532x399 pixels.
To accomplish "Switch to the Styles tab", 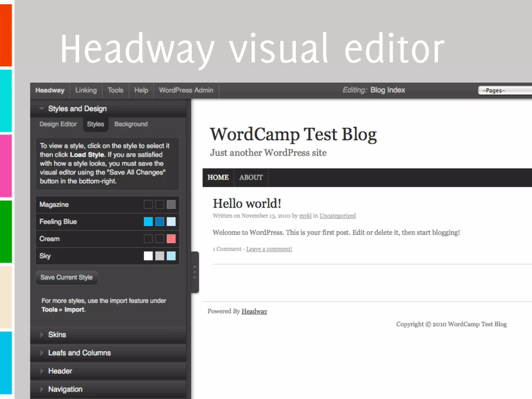I will point(96,124).
